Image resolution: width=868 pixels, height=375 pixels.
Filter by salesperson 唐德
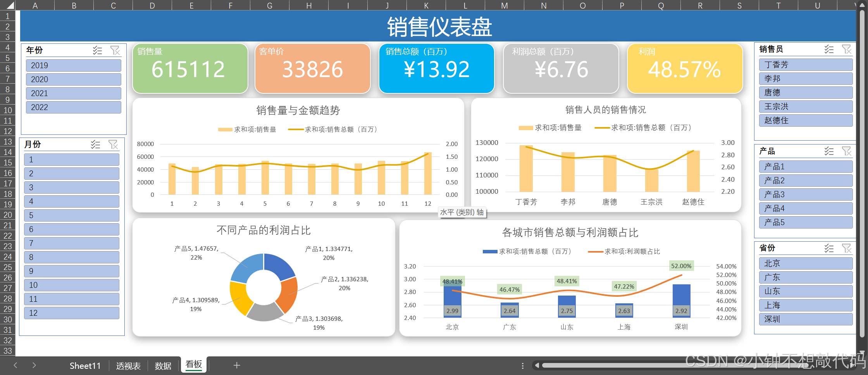806,93
